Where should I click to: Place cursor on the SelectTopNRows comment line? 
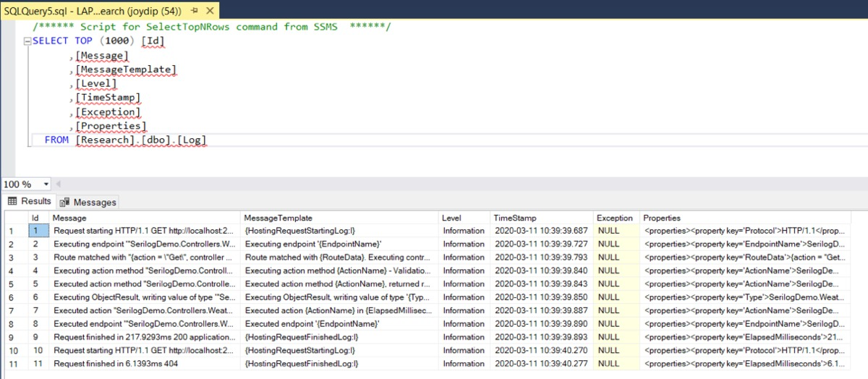point(211,27)
